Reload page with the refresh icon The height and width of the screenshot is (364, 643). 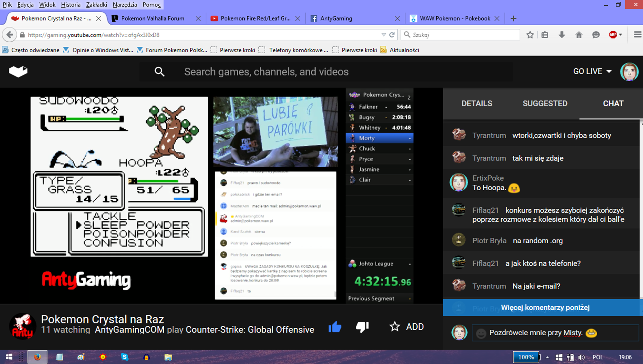(392, 35)
